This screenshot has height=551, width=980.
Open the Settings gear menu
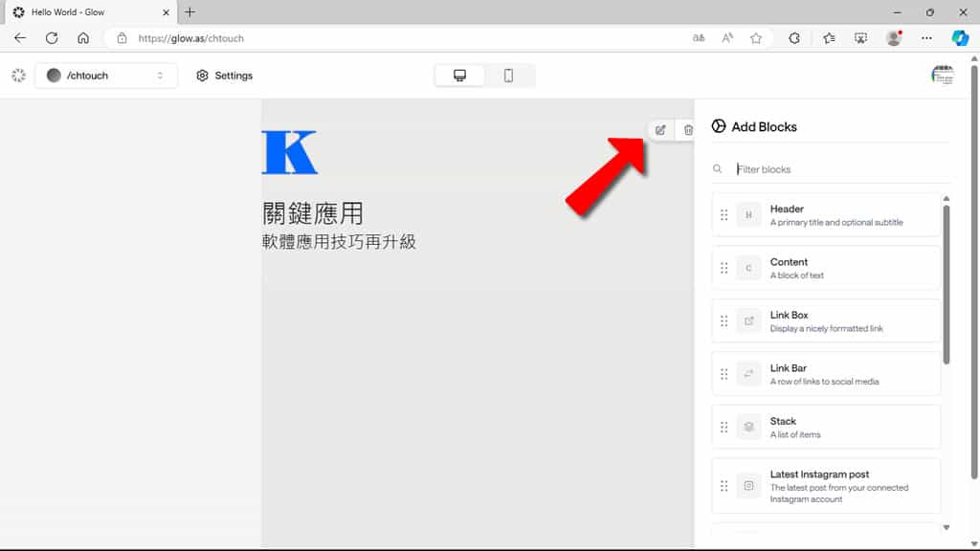(x=224, y=76)
